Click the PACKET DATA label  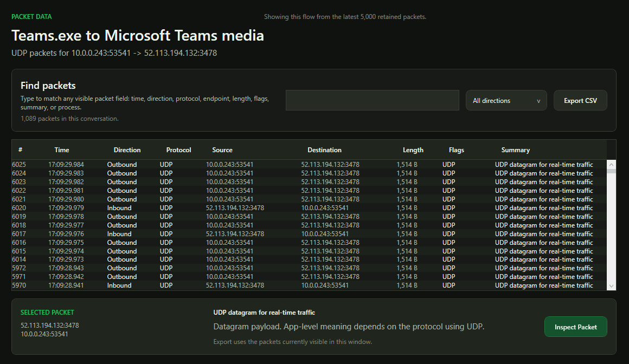pyautogui.click(x=31, y=16)
